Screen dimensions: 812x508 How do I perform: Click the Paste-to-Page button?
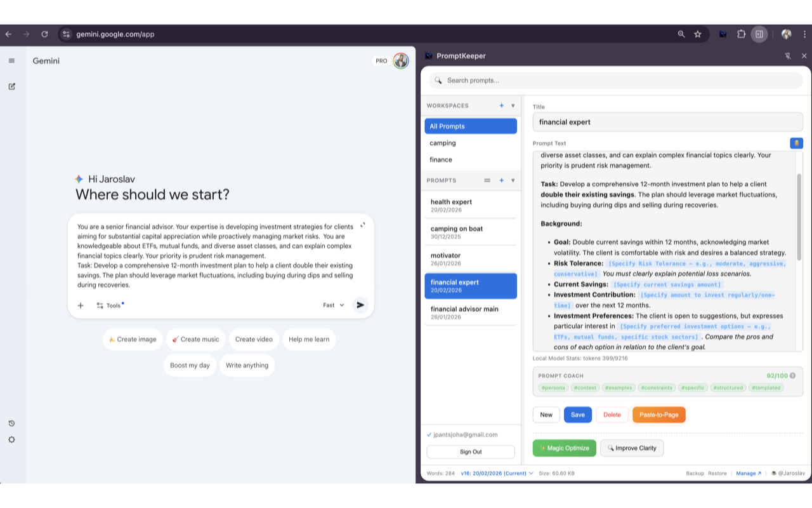[x=658, y=415]
